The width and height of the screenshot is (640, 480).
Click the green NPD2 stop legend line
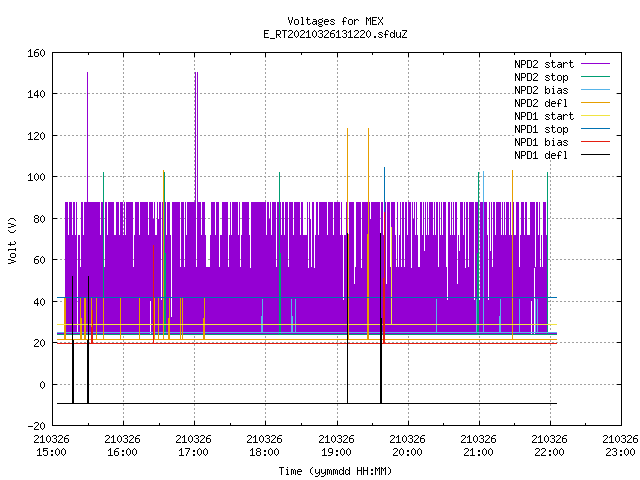[595, 77]
